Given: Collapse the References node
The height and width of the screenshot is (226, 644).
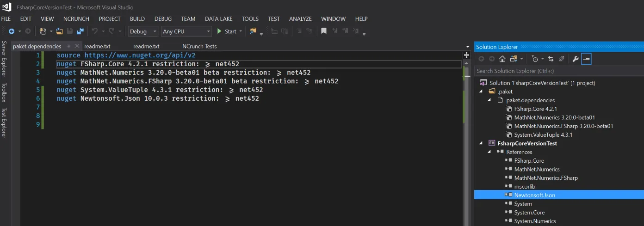Looking at the screenshot, I should click(x=490, y=152).
